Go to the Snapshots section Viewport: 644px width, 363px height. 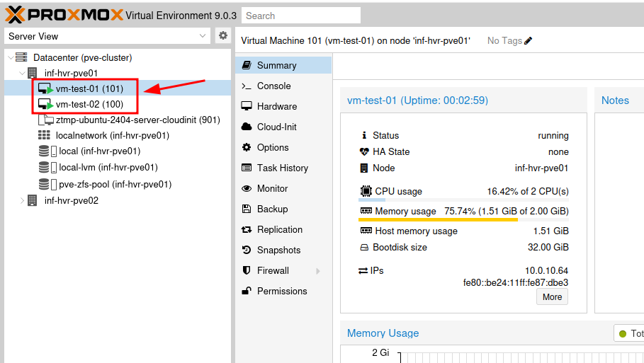point(278,250)
